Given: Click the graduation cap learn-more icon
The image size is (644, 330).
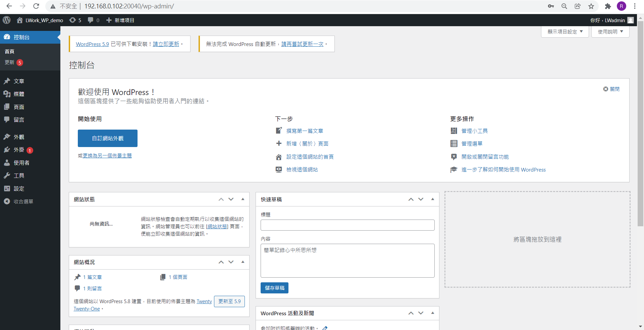Looking at the screenshot, I should coord(454,170).
